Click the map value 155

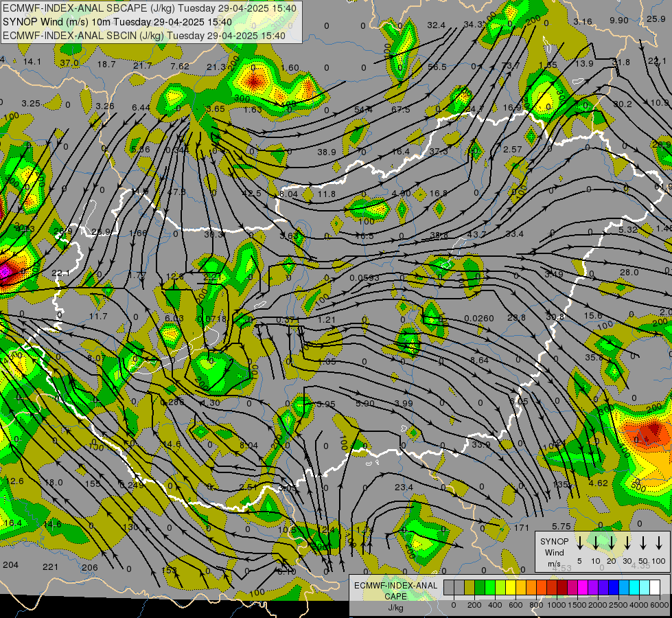pyautogui.click(x=93, y=484)
